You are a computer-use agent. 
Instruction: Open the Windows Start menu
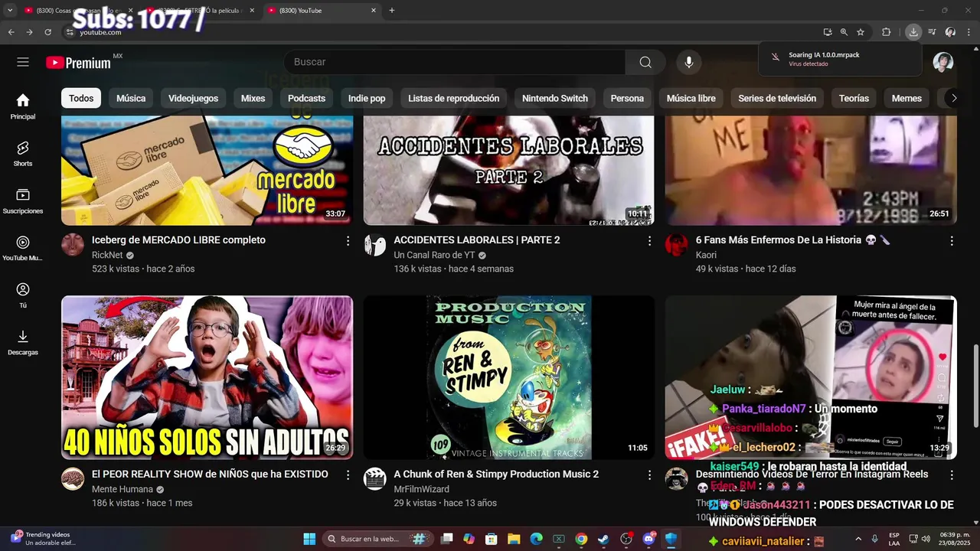point(309,539)
